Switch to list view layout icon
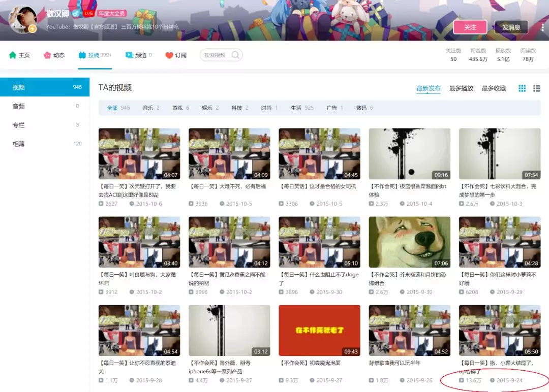The width and height of the screenshot is (549, 392). click(536, 88)
